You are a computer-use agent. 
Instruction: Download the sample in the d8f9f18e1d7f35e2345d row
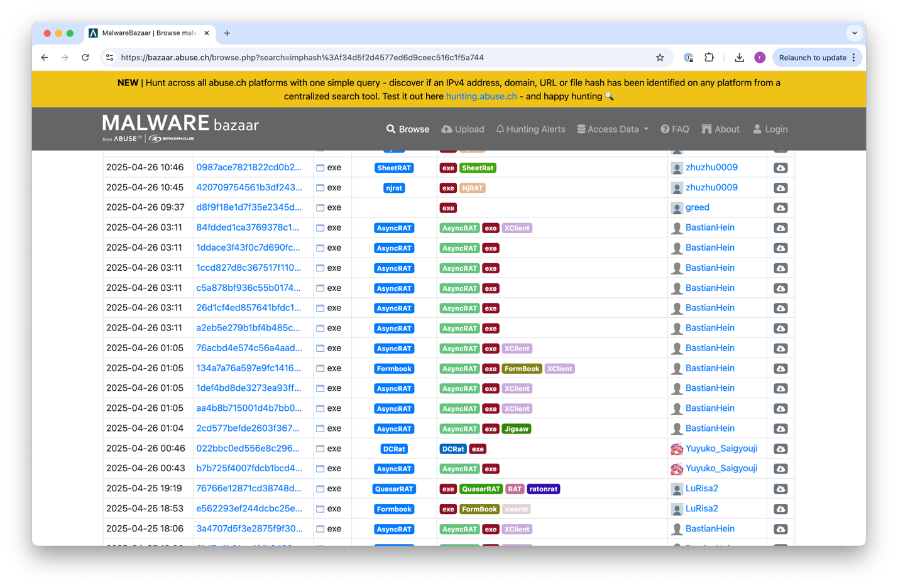tap(780, 208)
